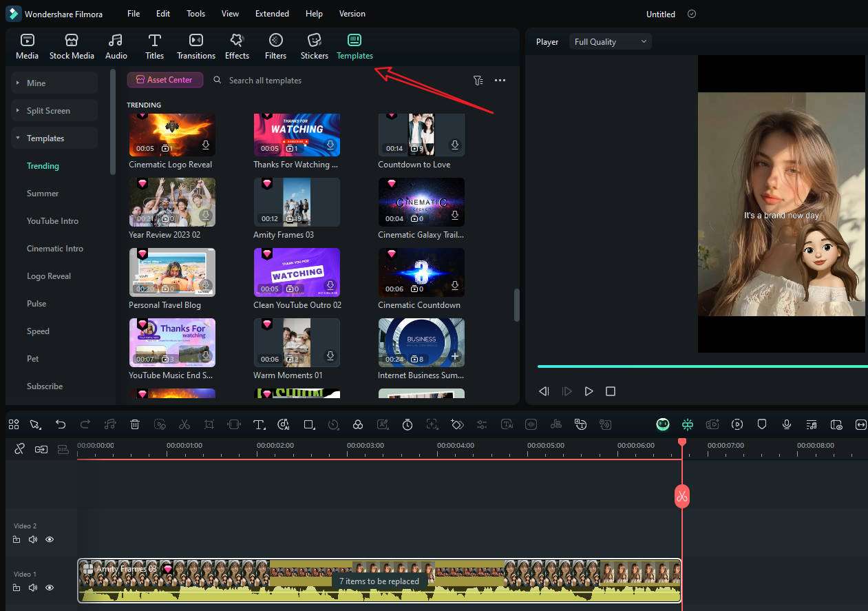The width and height of the screenshot is (868, 611).
Task: Select the Logo Reveal category
Action: tap(49, 276)
